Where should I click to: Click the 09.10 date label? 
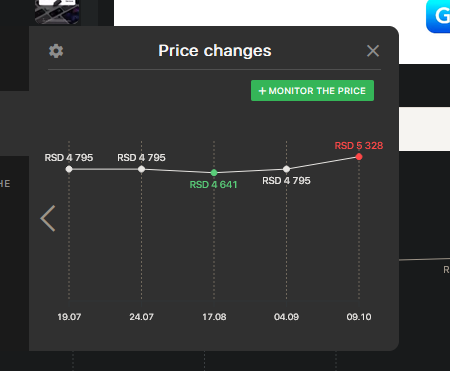359,317
